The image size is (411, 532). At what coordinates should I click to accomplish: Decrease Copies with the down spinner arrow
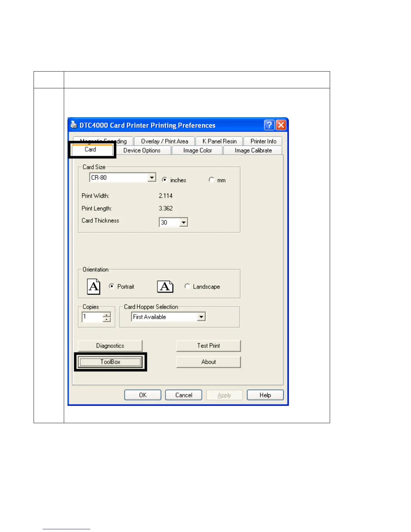tap(107, 319)
